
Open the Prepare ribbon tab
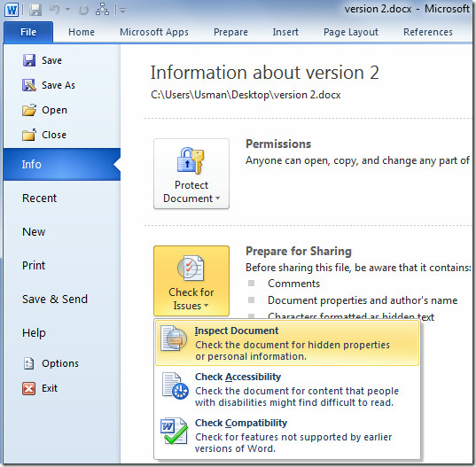[x=230, y=32]
